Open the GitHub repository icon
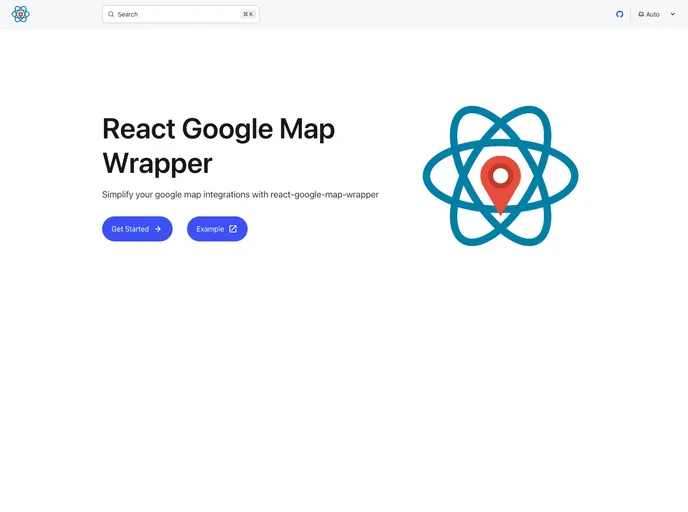Viewport: 688px width, 512px height. 619,14
